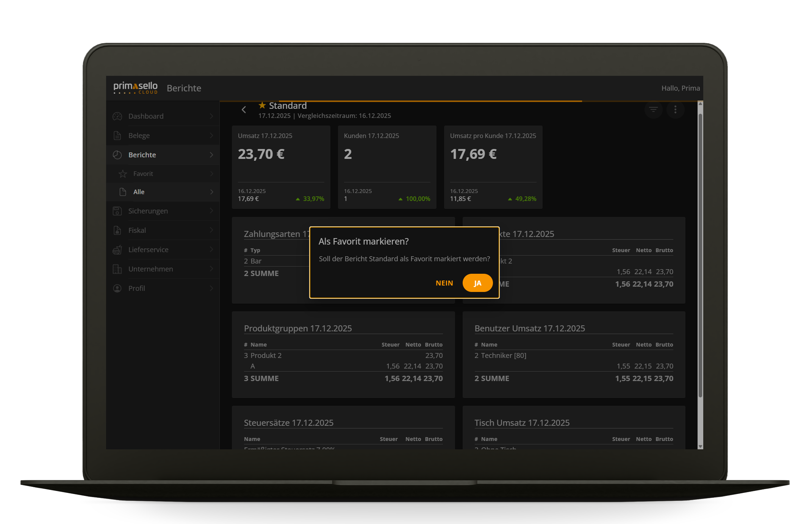Viewport: 812px width, 524px height.
Task: Click the Lieferservice delivery icon
Action: coord(117,250)
